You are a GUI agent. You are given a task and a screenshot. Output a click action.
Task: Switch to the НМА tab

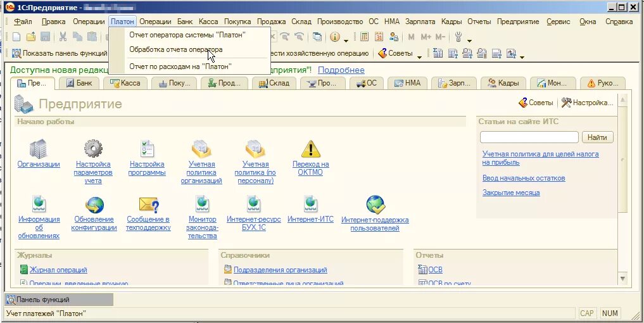pos(407,83)
